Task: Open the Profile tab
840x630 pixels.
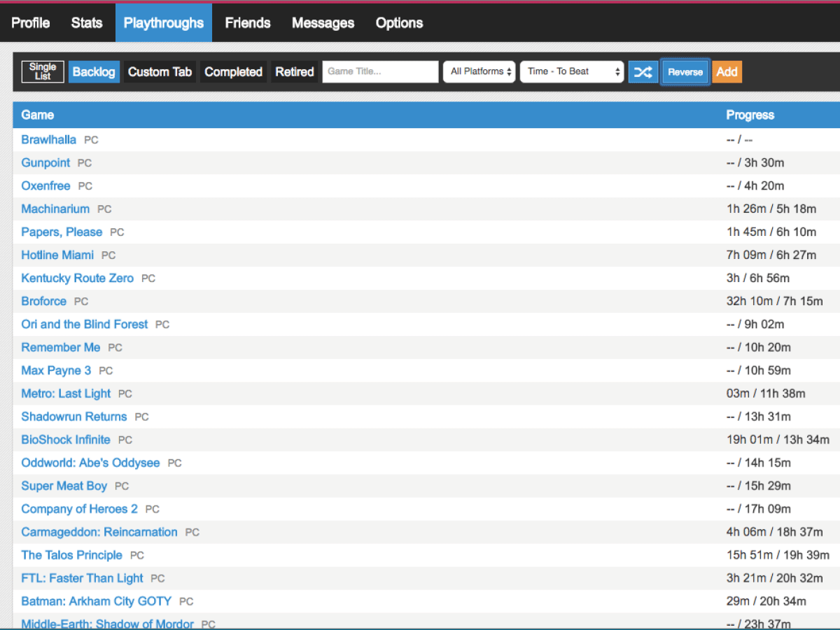Action: [31, 22]
